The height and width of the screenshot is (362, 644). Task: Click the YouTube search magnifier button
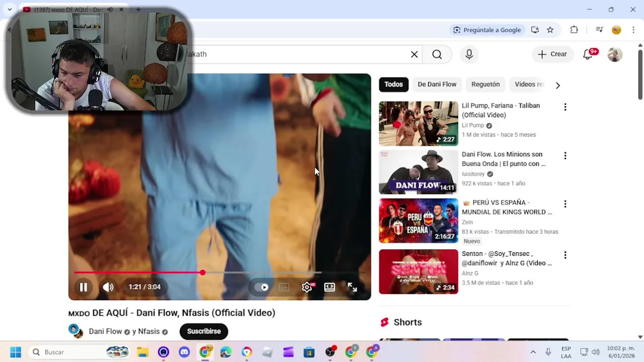[x=437, y=54]
